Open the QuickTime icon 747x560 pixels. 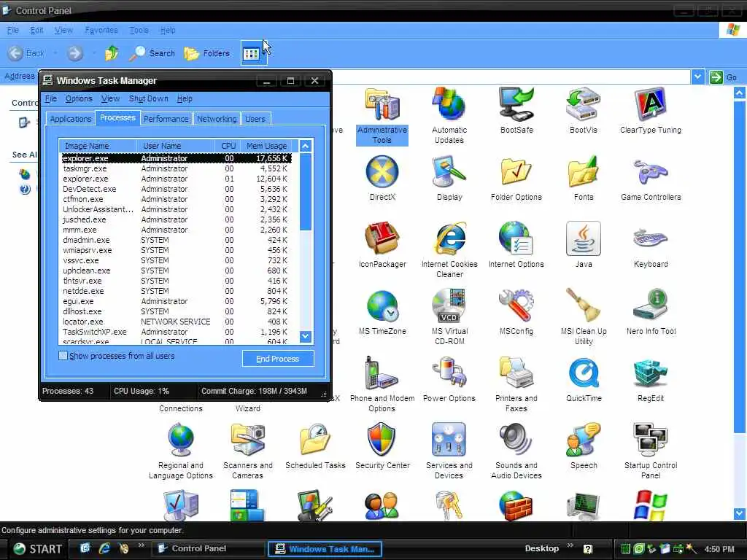(x=584, y=379)
